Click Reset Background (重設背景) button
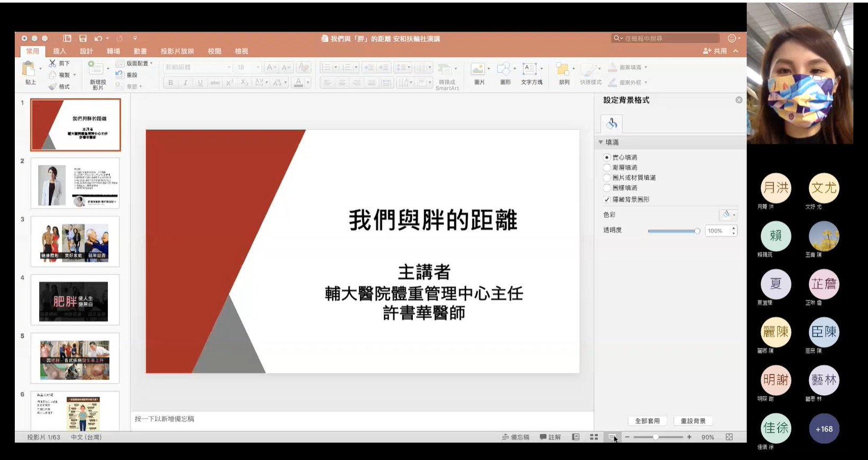 [693, 421]
